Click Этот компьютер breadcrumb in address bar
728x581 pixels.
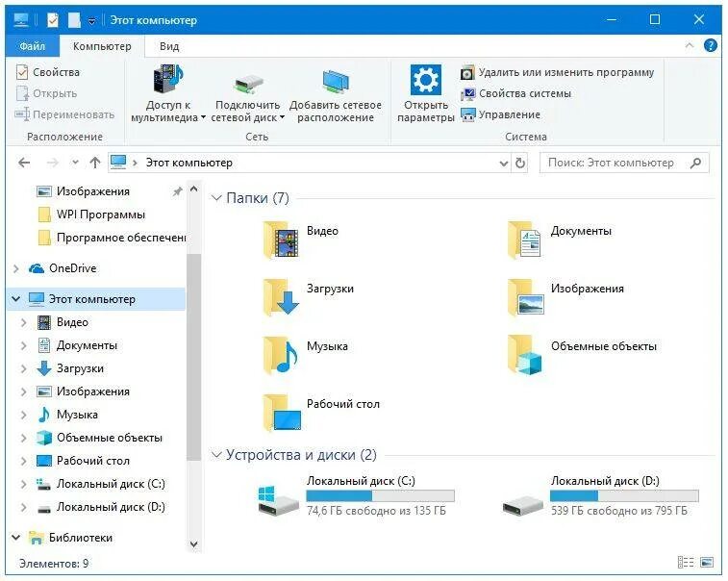pos(188,163)
